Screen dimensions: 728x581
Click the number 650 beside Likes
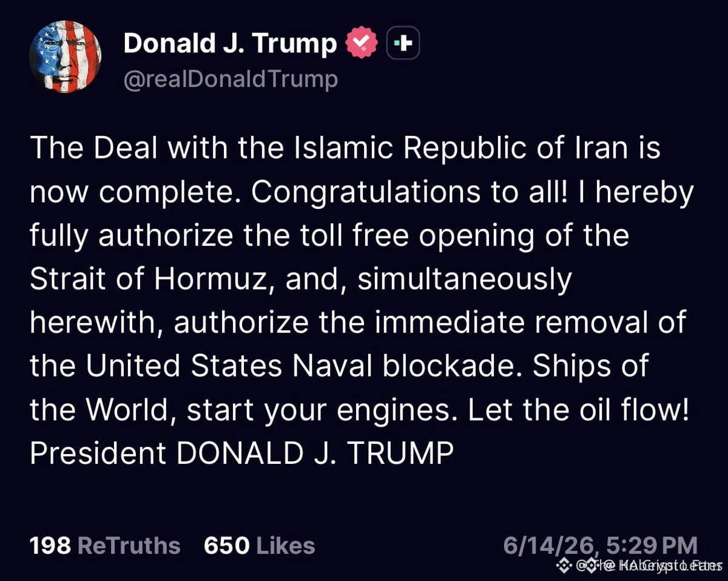[227, 545]
